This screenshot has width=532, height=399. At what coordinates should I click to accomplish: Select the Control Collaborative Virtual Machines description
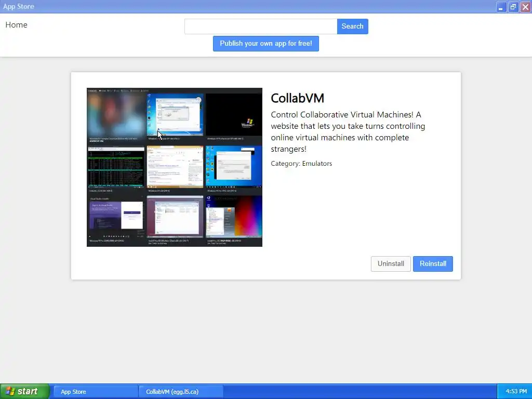point(348,131)
